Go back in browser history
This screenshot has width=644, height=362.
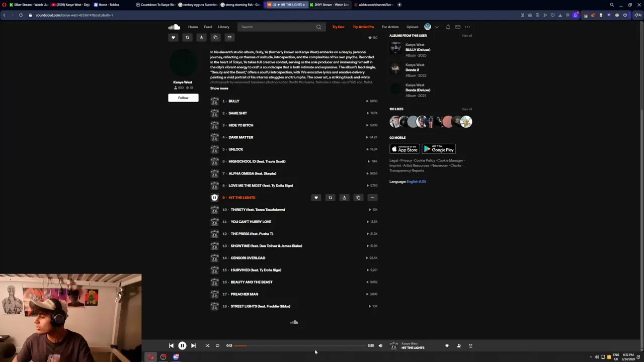(x=4, y=15)
